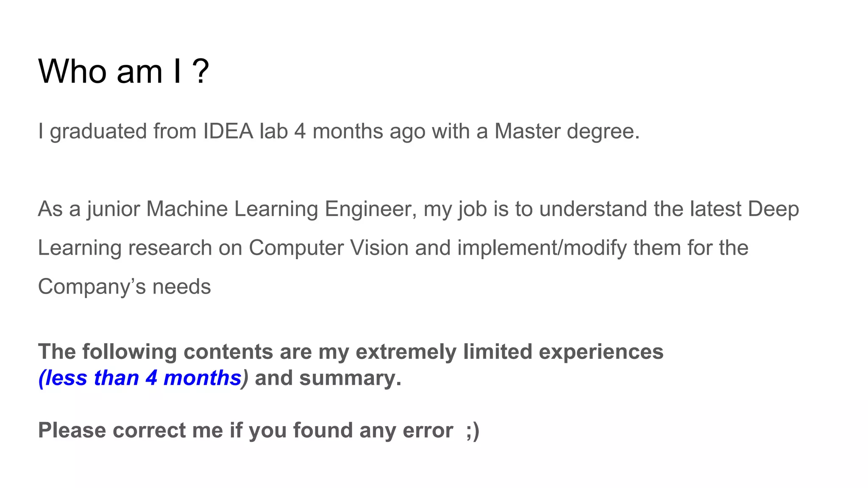Click the bold "extremely limited experiences" phrase
This screenshot has width=868, height=488.
509,352
